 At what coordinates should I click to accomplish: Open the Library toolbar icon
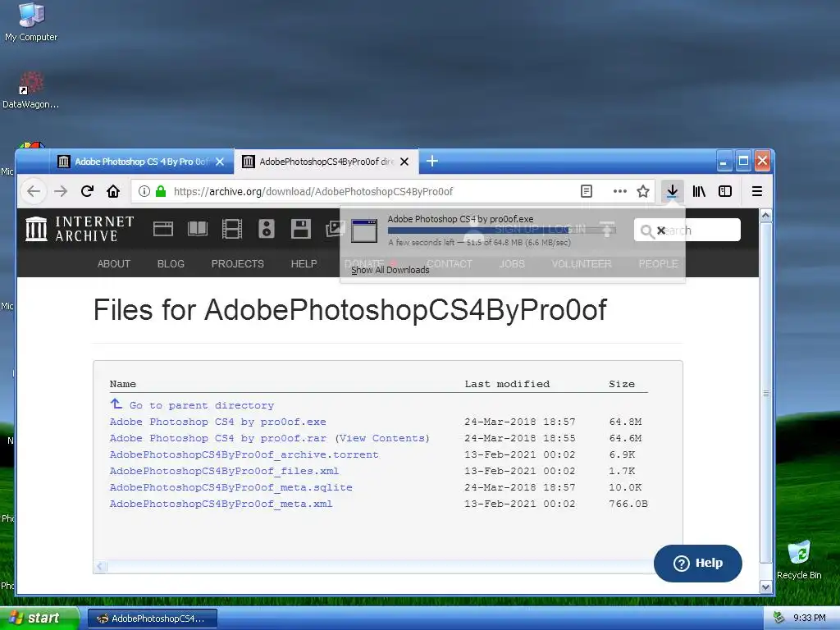[x=699, y=191]
